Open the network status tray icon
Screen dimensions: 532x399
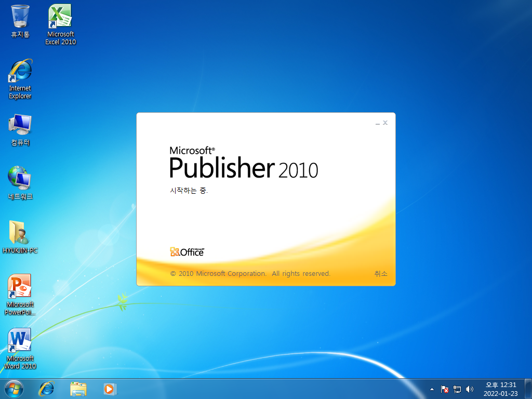click(x=457, y=389)
